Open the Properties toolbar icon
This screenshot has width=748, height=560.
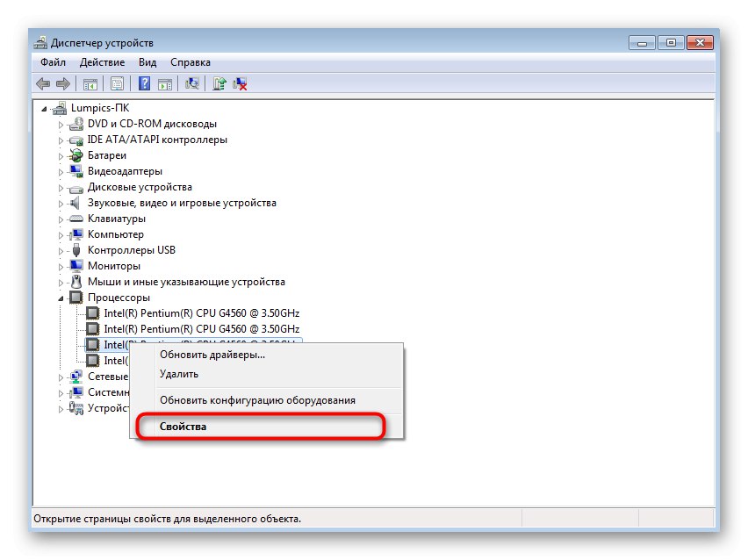(x=117, y=83)
